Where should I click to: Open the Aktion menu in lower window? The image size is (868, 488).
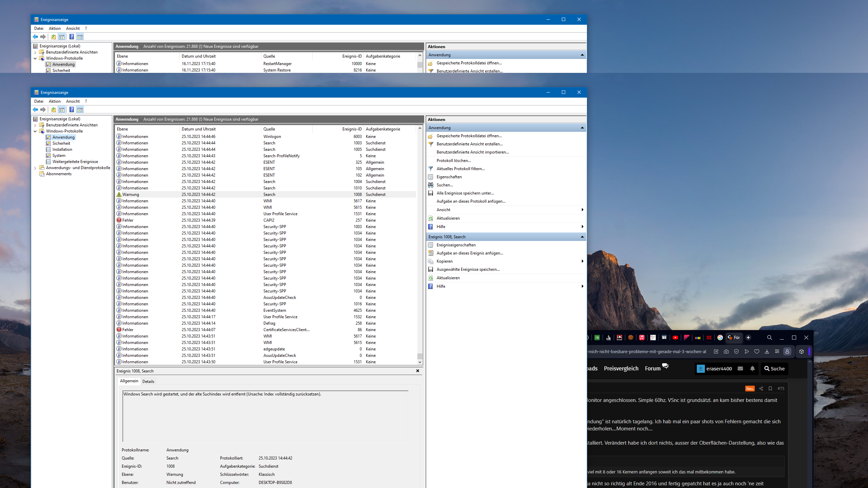55,101
